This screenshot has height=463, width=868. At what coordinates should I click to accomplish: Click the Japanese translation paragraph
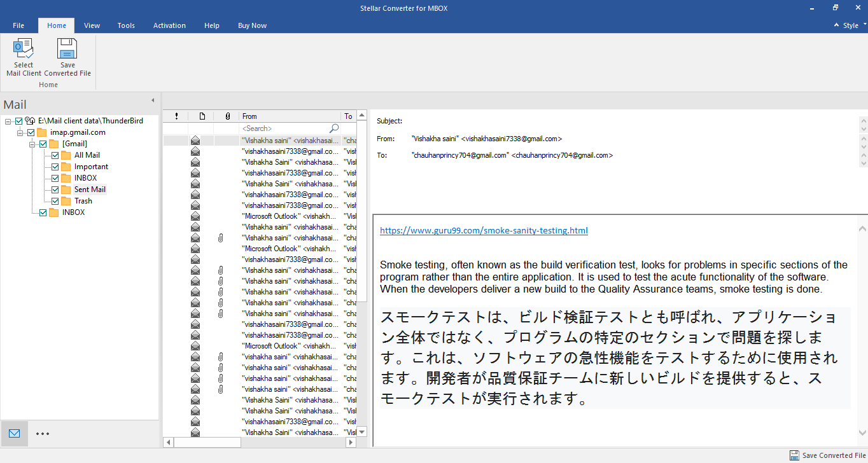pyautogui.click(x=614, y=358)
